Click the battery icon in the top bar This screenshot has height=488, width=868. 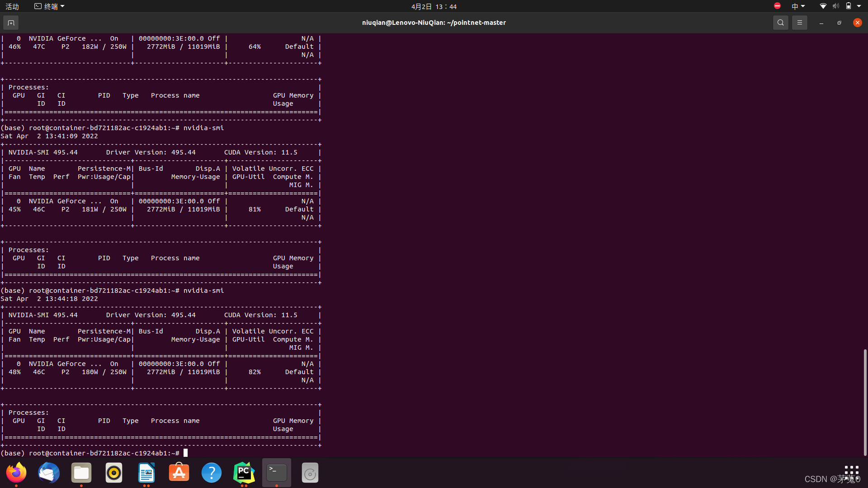(x=849, y=6)
